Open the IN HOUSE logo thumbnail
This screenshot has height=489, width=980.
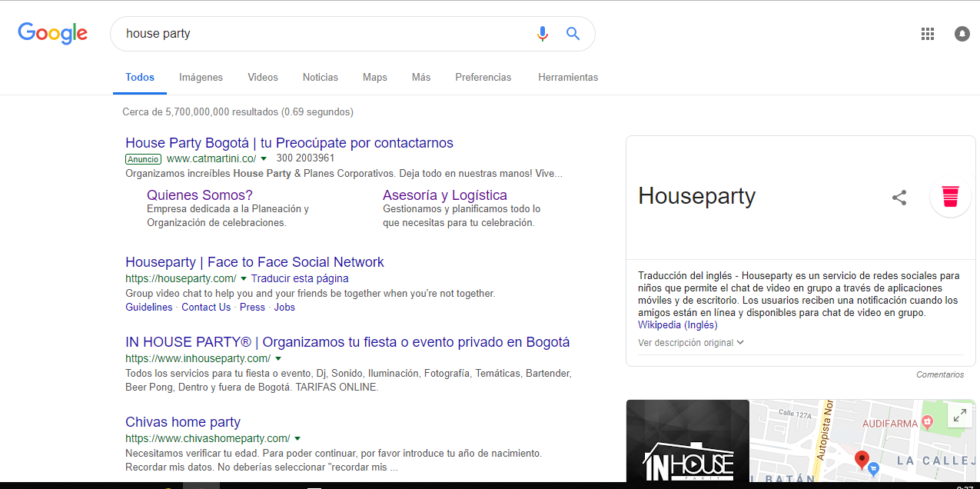[687, 442]
